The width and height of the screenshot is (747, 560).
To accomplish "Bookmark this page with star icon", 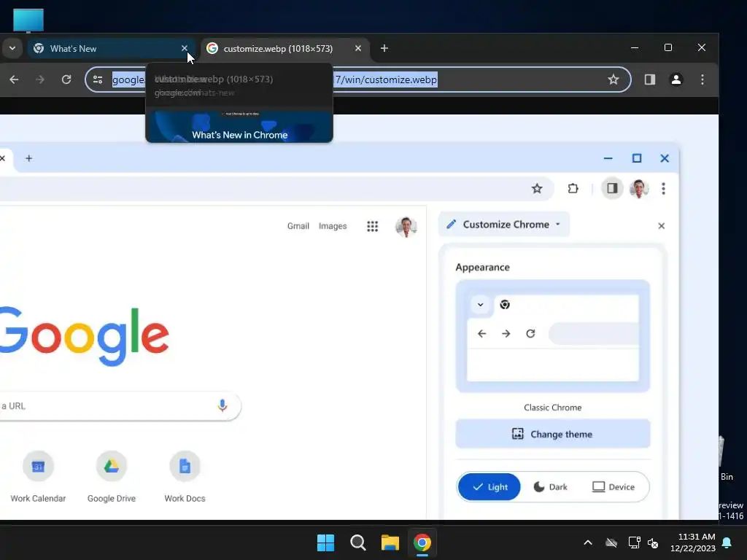I will point(613,79).
